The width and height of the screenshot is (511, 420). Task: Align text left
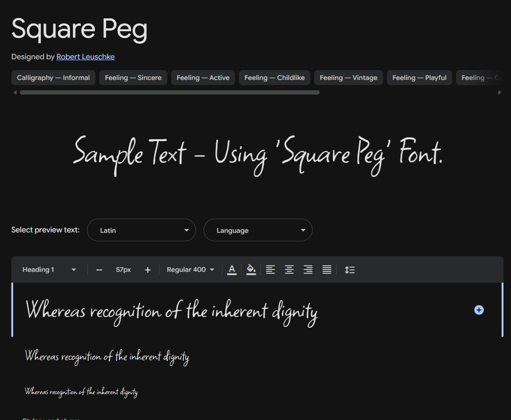pyautogui.click(x=270, y=269)
